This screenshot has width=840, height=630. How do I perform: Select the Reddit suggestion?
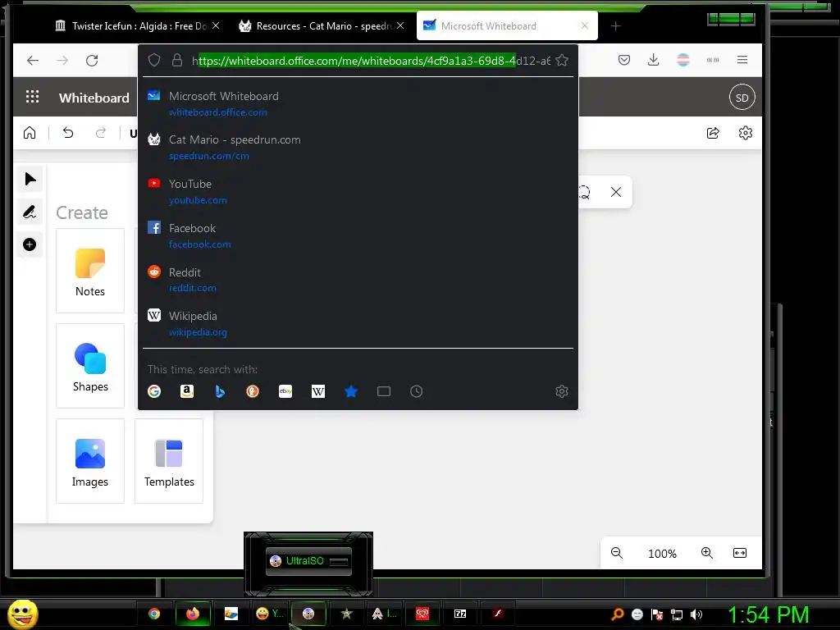(358, 280)
